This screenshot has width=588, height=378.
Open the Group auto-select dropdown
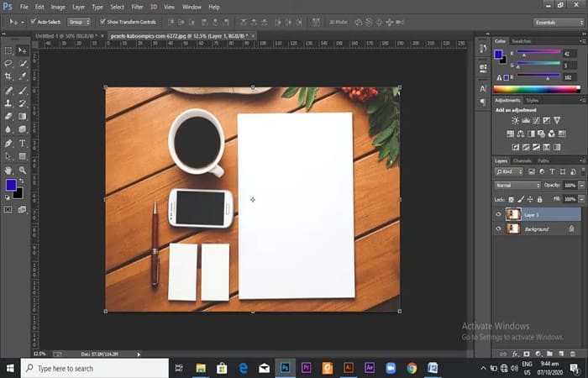79,22
